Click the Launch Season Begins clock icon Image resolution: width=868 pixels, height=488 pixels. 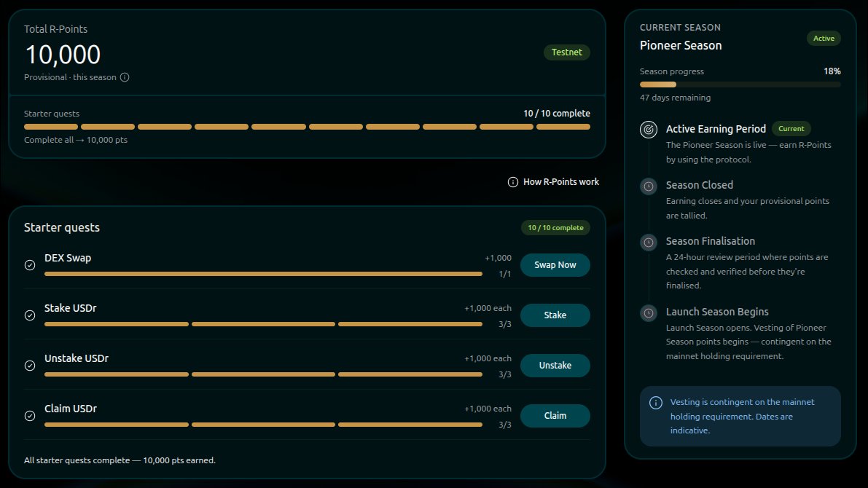click(649, 313)
